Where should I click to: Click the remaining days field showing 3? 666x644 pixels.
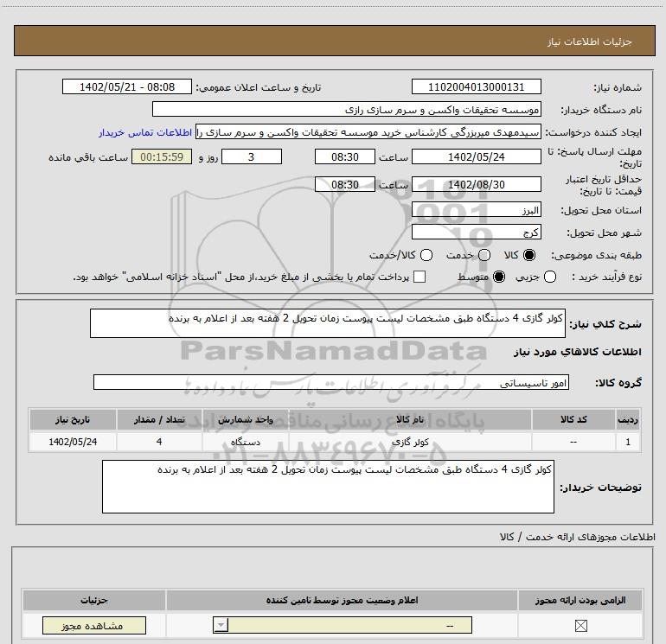[x=252, y=157]
